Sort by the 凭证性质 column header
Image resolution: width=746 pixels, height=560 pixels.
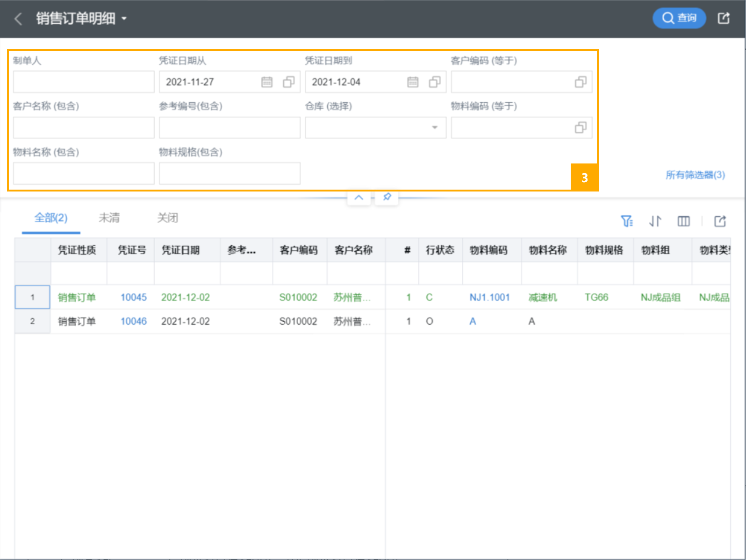coord(78,250)
